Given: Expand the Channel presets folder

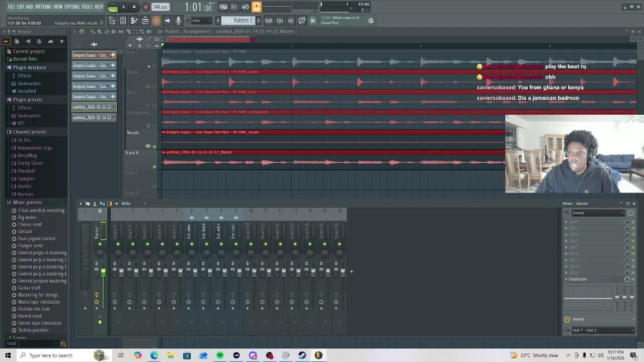Looking at the screenshot, I should pyautogui.click(x=30, y=132).
